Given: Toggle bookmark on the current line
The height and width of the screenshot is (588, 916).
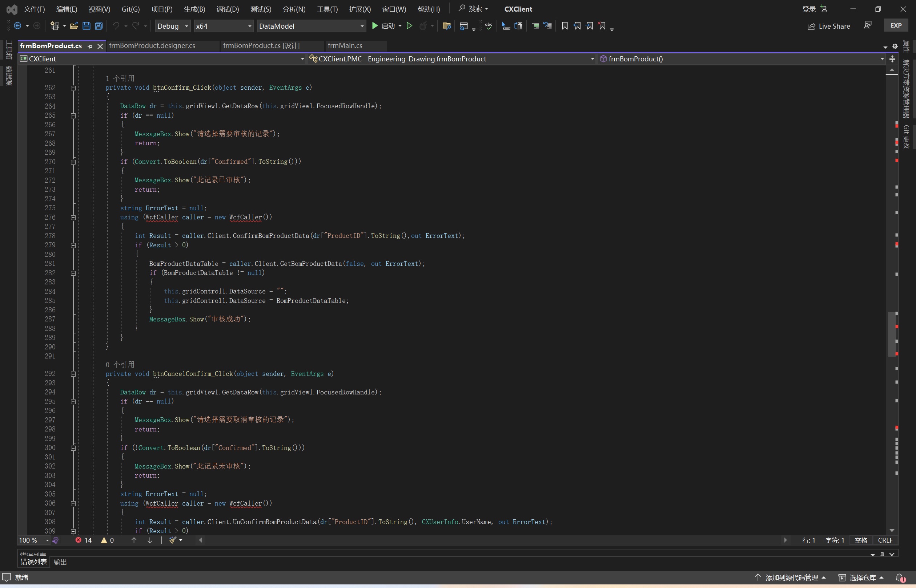Looking at the screenshot, I should [x=565, y=26].
